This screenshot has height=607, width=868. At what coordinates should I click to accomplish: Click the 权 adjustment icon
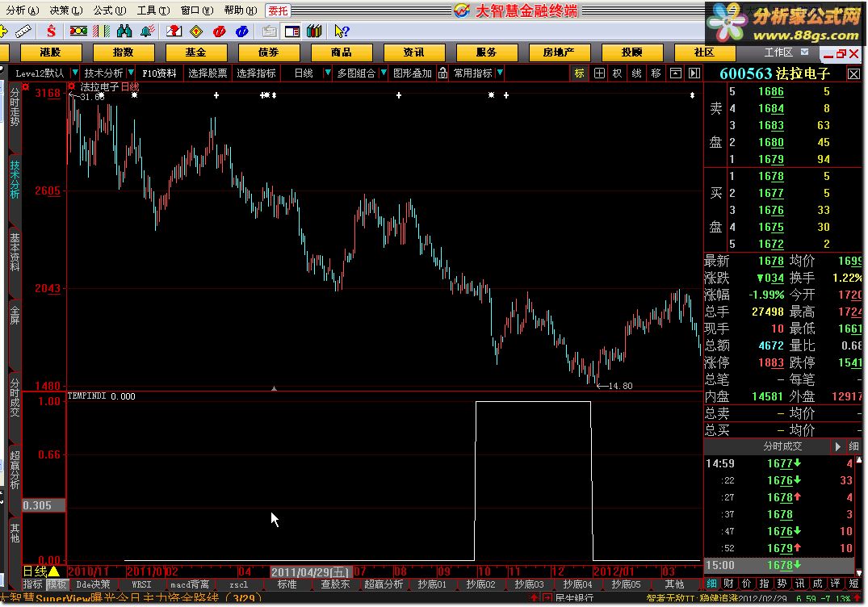coord(617,73)
